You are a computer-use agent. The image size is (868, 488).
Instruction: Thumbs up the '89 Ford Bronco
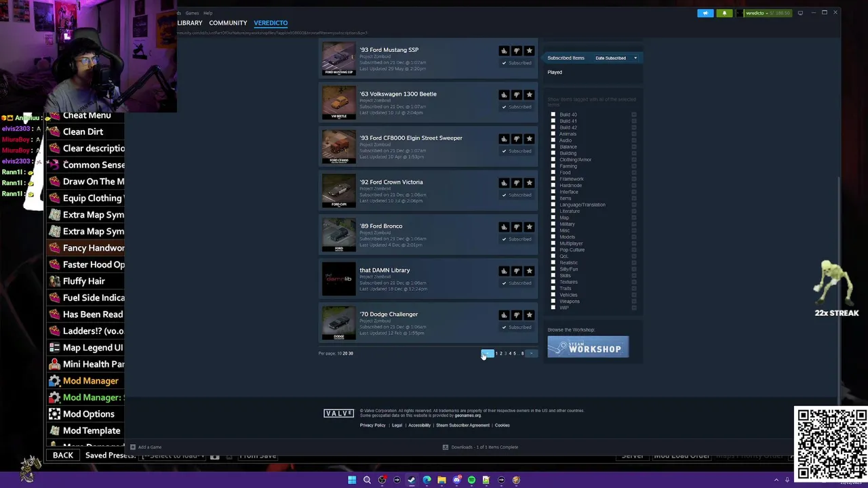[504, 227]
